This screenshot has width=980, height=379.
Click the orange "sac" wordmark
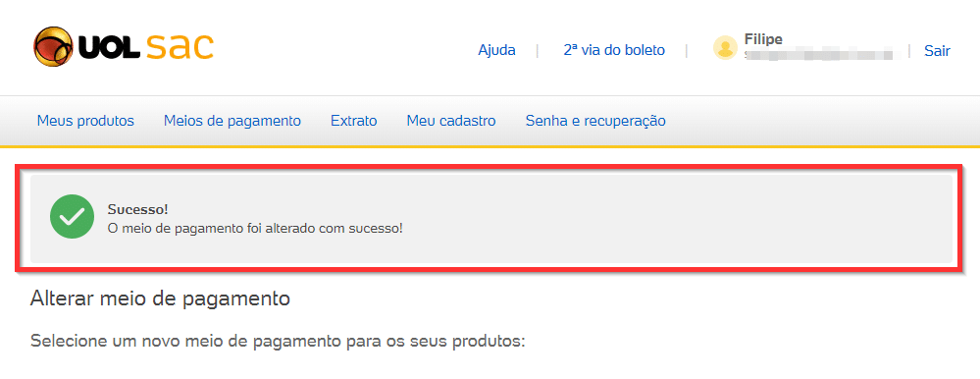[x=180, y=47]
